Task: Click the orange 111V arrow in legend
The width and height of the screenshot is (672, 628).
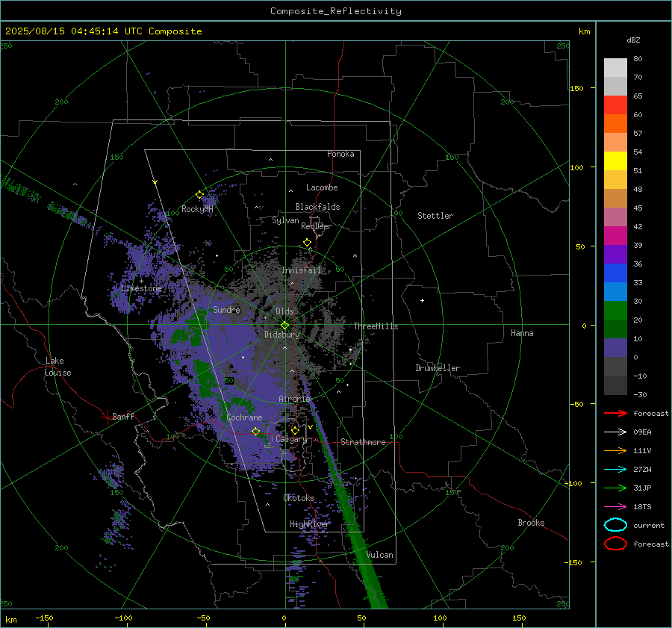Action: pyautogui.click(x=615, y=450)
